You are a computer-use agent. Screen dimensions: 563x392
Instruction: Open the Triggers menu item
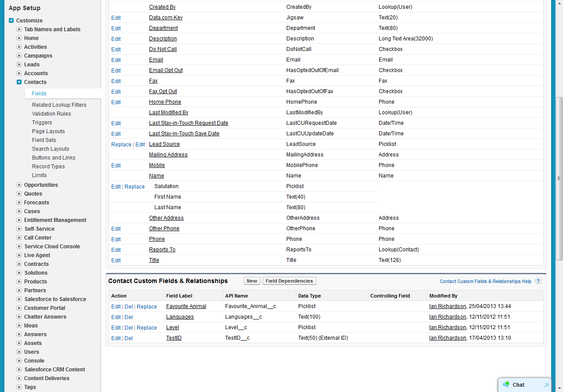tap(42, 123)
